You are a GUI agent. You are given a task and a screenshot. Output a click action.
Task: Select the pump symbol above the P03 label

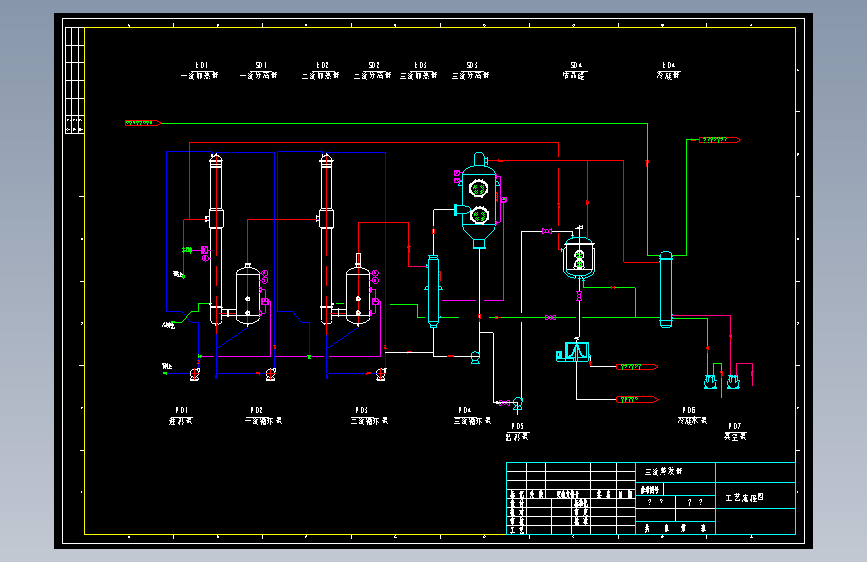point(381,374)
